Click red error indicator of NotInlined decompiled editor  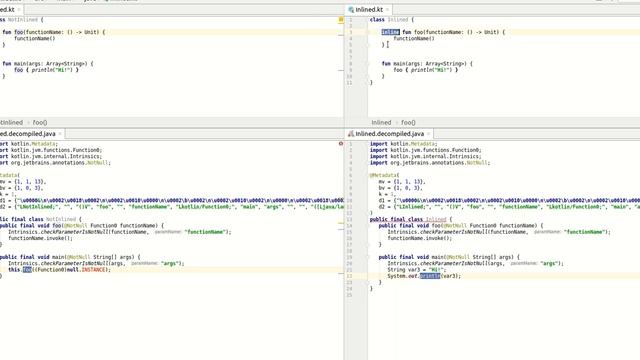341,144
